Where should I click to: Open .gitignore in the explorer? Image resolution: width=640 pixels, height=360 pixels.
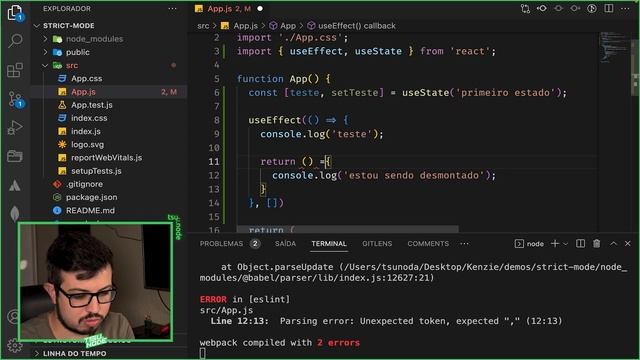(84, 184)
